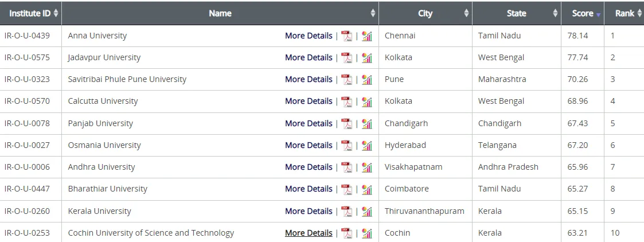Open More Details for Savitribai Phule Pune University

tap(309, 79)
